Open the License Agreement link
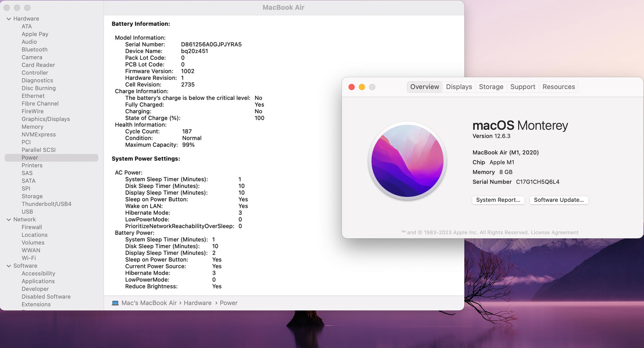 coord(555,233)
